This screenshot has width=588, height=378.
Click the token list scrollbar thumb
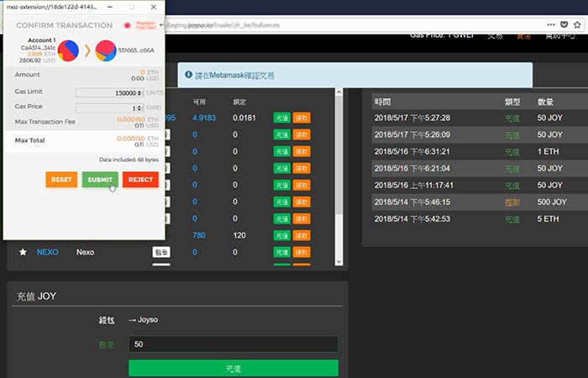click(339, 155)
